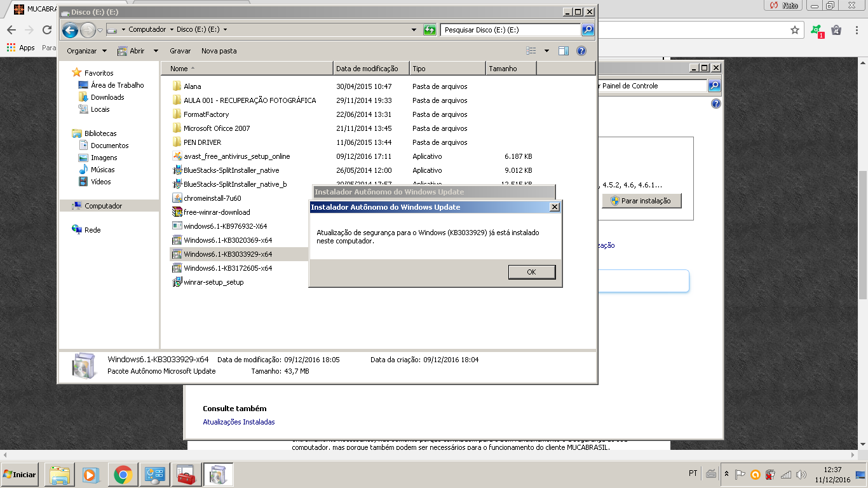Click the volume speaker tray icon
The width and height of the screenshot is (868, 488).
(x=801, y=474)
